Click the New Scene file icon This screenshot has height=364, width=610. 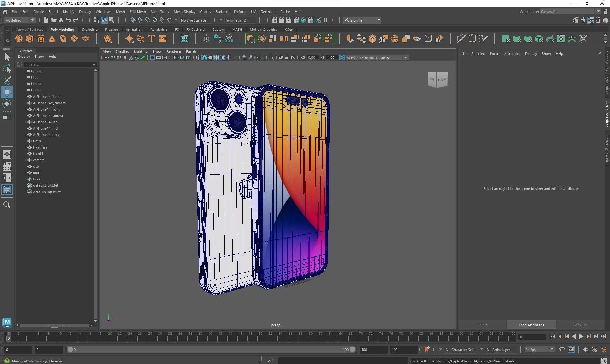(x=46, y=20)
